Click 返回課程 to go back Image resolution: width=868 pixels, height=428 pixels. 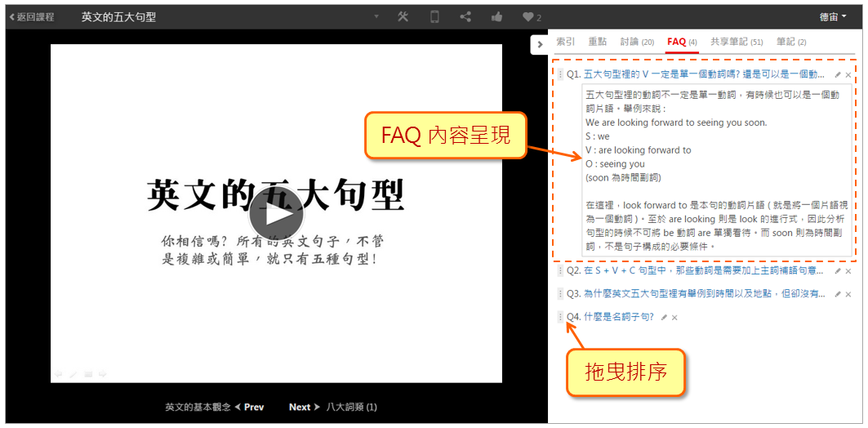click(33, 16)
